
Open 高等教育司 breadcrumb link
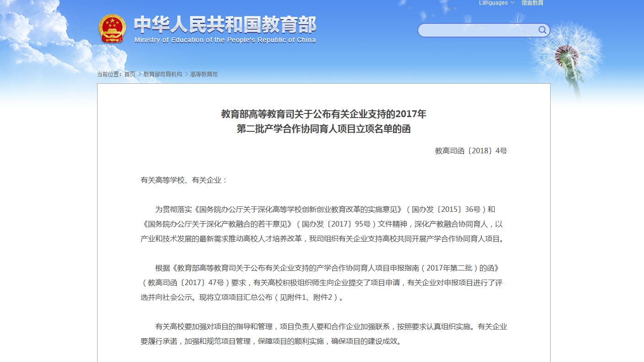[x=204, y=74]
